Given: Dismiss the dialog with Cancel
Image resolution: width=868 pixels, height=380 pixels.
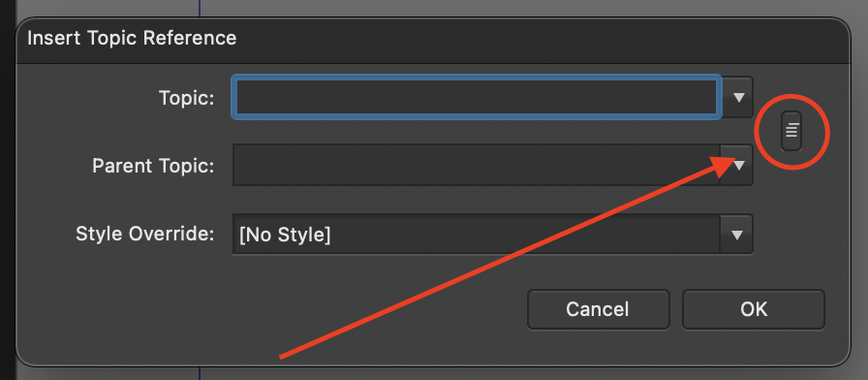Looking at the screenshot, I should [598, 309].
